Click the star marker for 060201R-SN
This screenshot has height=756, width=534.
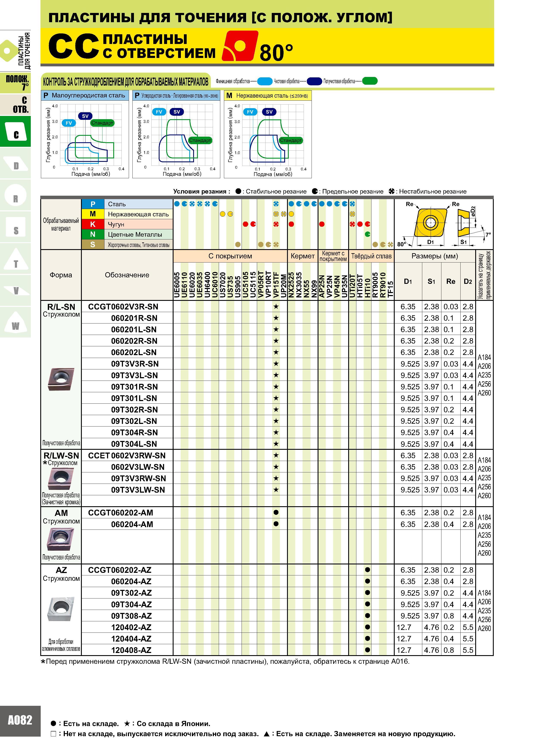(276, 318)
